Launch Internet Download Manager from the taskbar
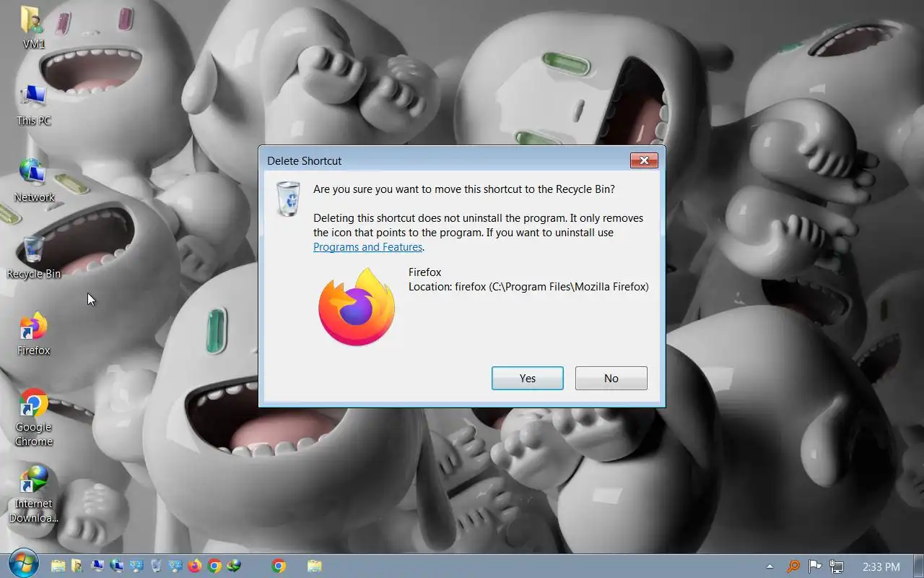 point(234,566)
